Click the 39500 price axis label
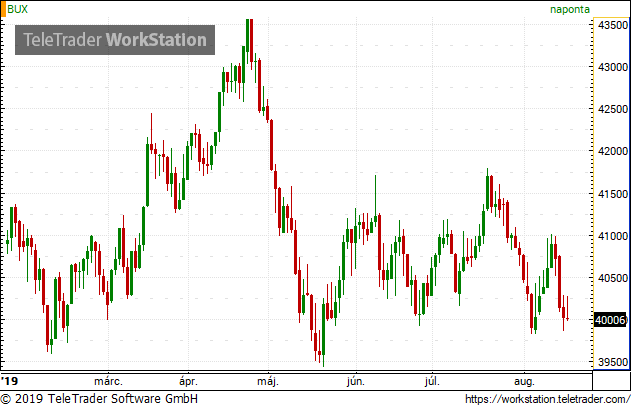The height and width of the screenshot is (408, 631). pyautogui.click(x=612, y=362)
